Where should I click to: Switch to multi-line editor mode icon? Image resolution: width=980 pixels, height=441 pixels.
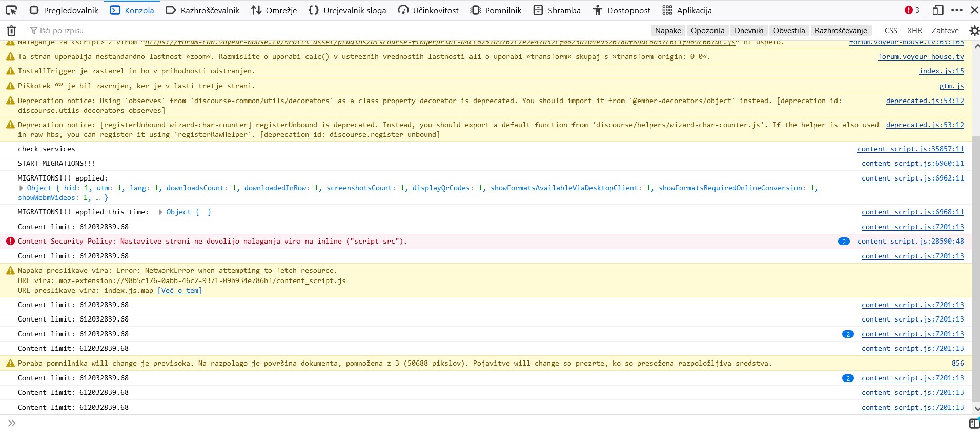974,423
